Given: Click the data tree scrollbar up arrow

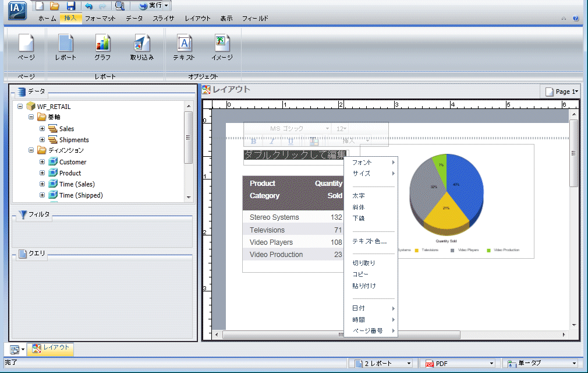Looking at the screenshot, I should pyautogui.click(x=189, y=106).
